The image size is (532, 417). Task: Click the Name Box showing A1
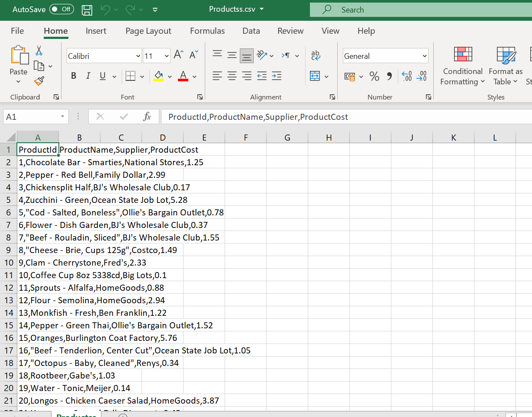pos(32,117)
